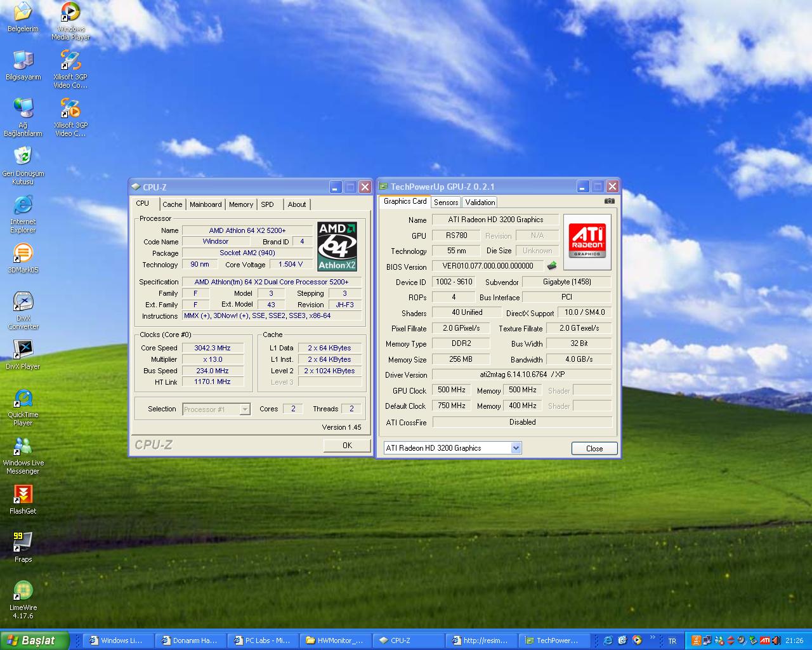Open Ağ Bağlantılarım desktop icon
The image size is (812, 650).
point(23,117)
